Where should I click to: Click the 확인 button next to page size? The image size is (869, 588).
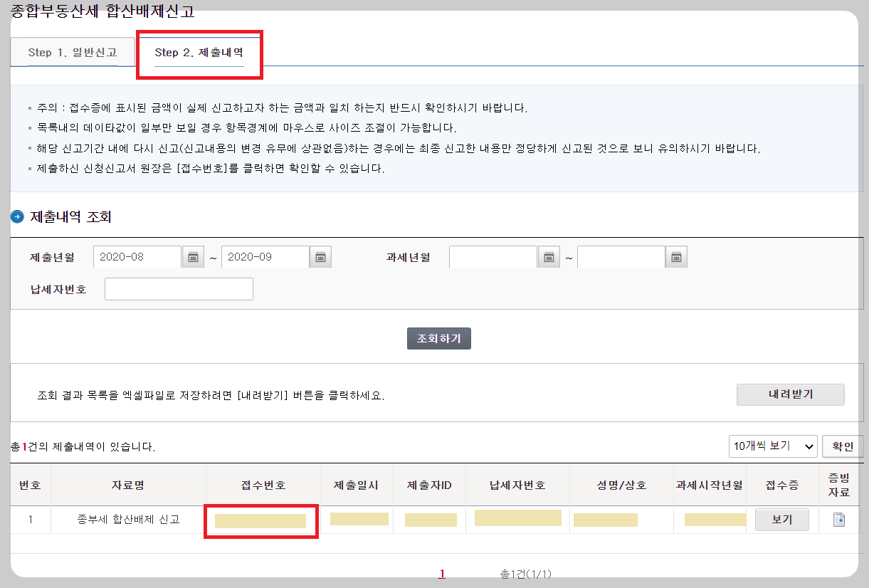coord(843,446)
